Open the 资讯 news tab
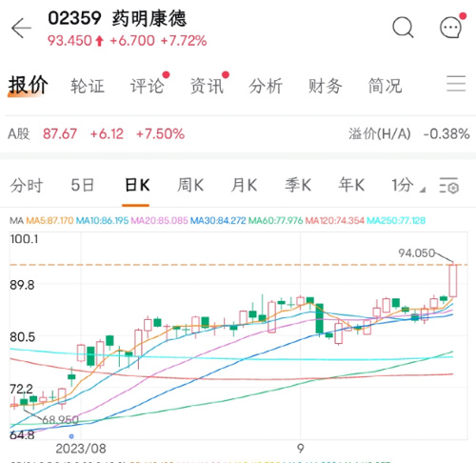The image size is (476, 463). [x=207, y=86]
